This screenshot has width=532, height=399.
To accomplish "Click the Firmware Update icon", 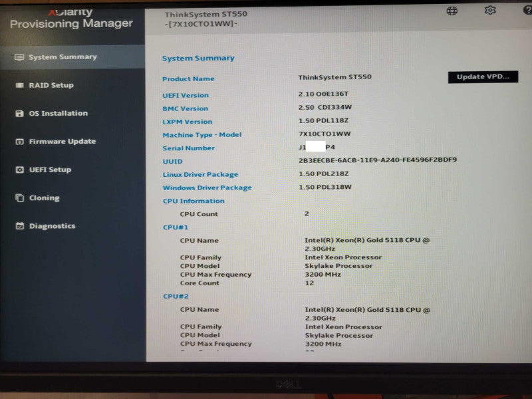I will pyautogui.click(x=20, y=142).
